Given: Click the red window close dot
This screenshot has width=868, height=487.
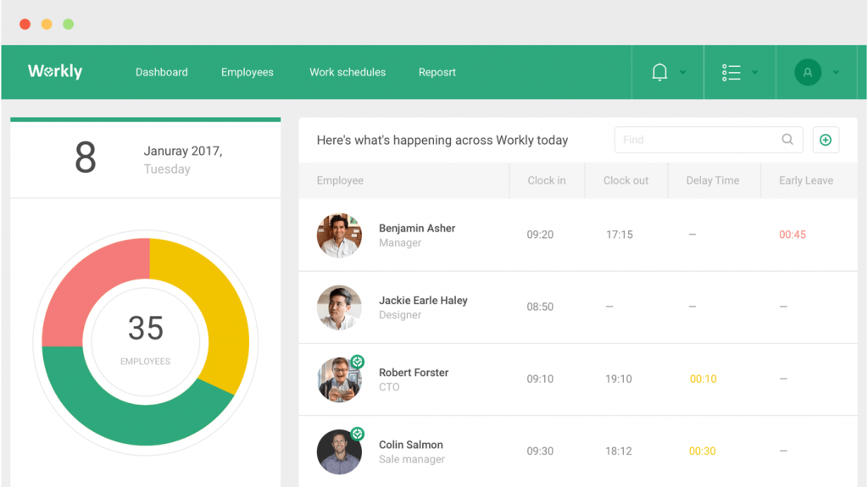Looking at the screenshot, I should pos(25,24).
